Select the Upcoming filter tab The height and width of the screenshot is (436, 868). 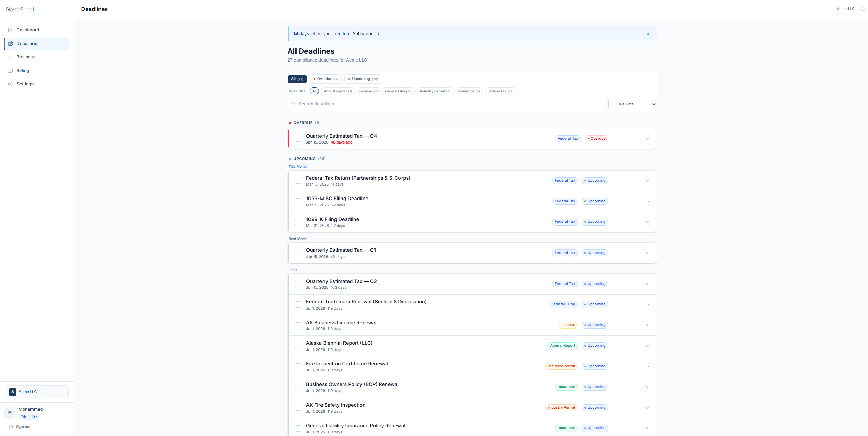coord(363,79)
